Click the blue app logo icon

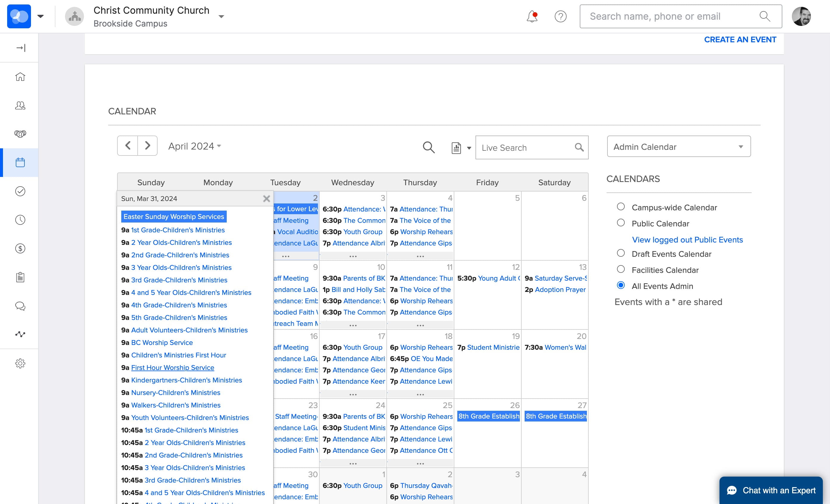[x=19, y=16]
